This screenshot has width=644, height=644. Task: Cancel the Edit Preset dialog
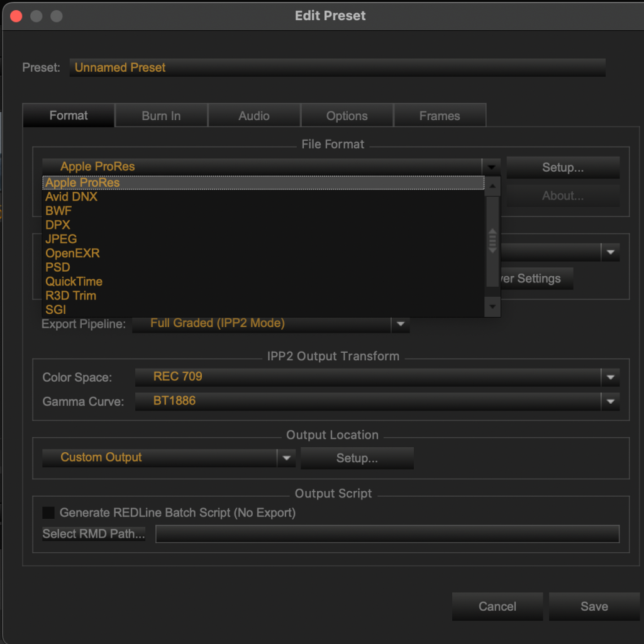(x=497, y=607)
